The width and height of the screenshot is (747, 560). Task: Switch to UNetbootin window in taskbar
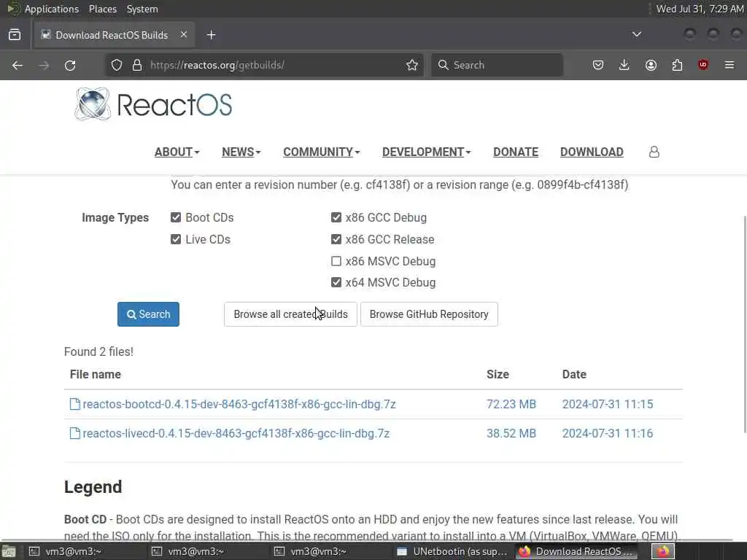452,551
